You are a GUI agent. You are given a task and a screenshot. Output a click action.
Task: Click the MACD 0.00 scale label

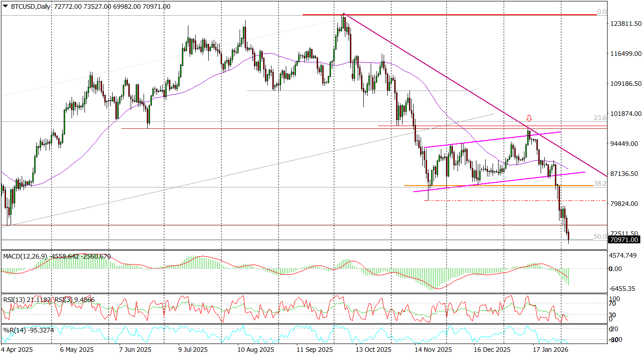[x=615, y=268]
